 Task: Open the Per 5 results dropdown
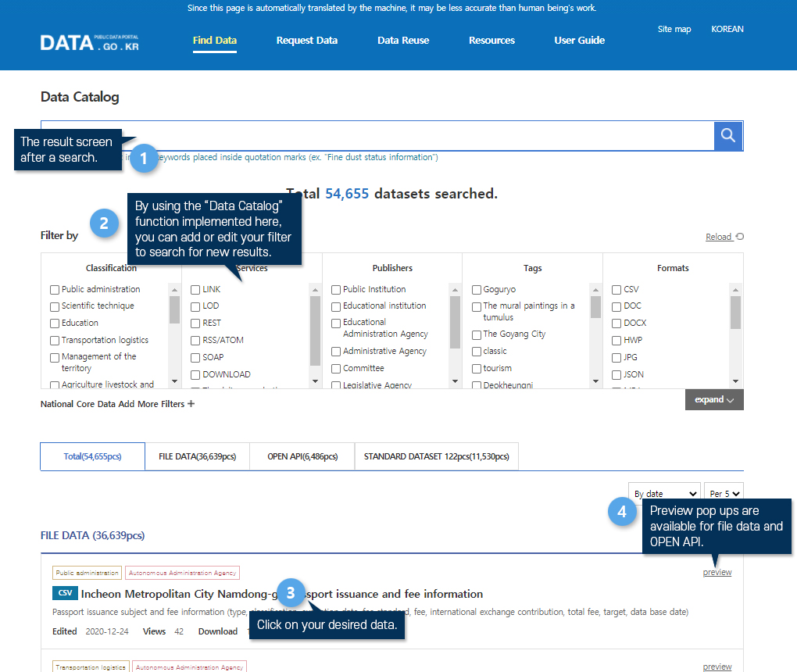click(x=723, y=493)
